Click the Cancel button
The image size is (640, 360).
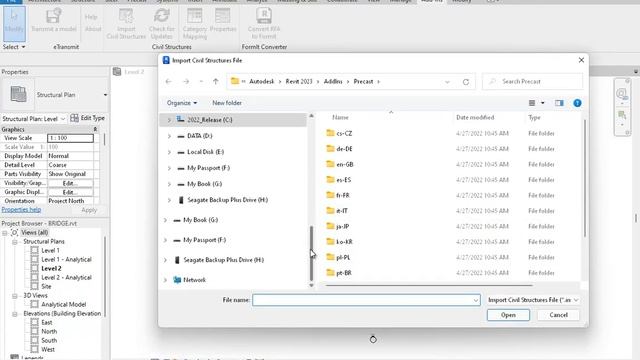click(x=558, y=315)
